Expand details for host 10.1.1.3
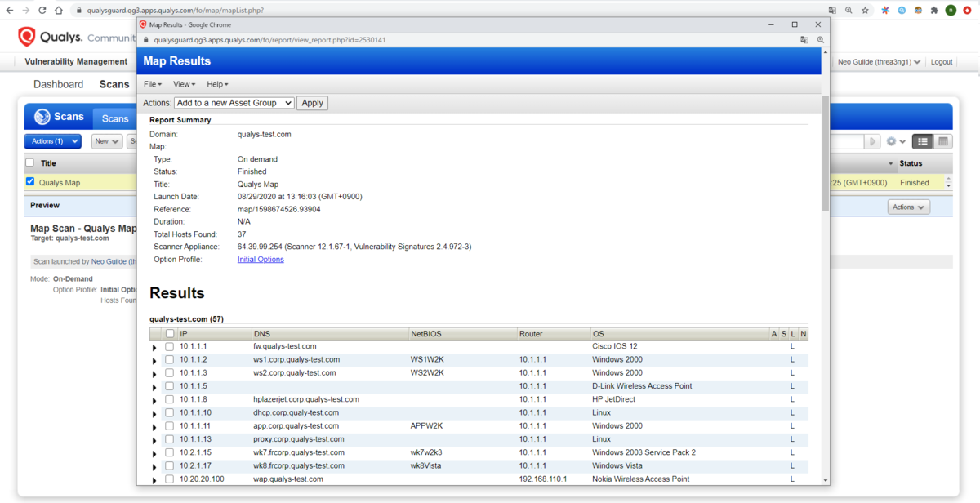The width and height of the screenshot is (980, 503). (x=154, y=374)
